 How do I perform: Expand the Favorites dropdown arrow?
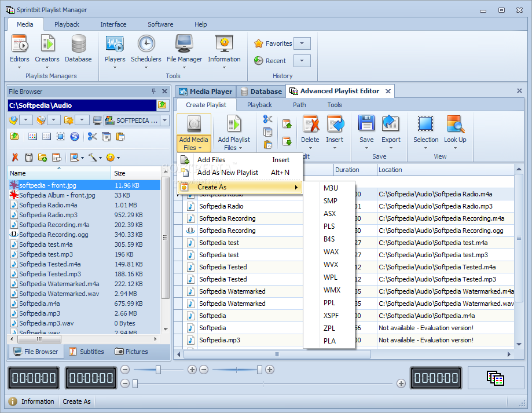click(x=302, y=43)
